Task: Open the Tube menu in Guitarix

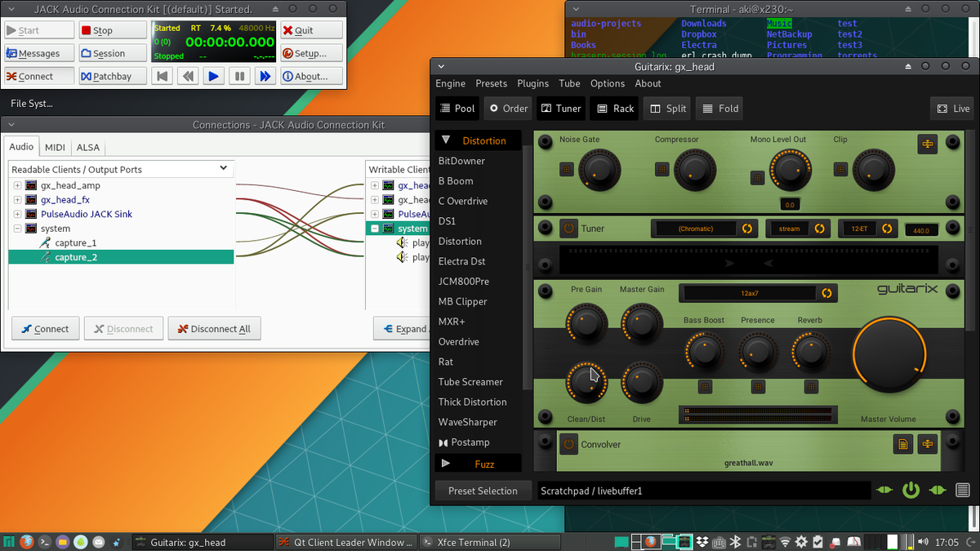Action: pos(569,83)
